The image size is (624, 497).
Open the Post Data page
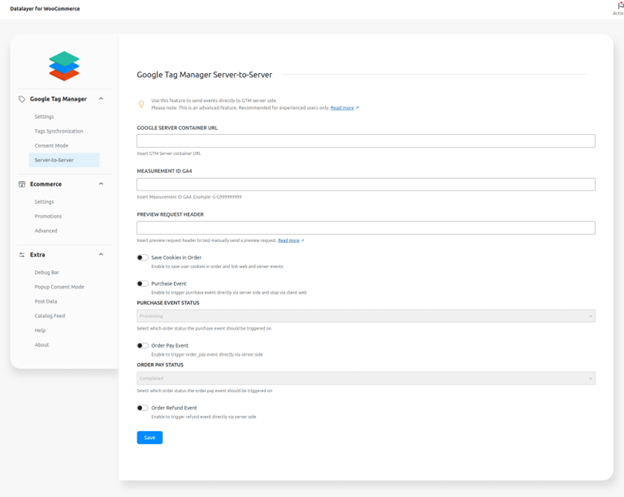click(x=46, y=302)
